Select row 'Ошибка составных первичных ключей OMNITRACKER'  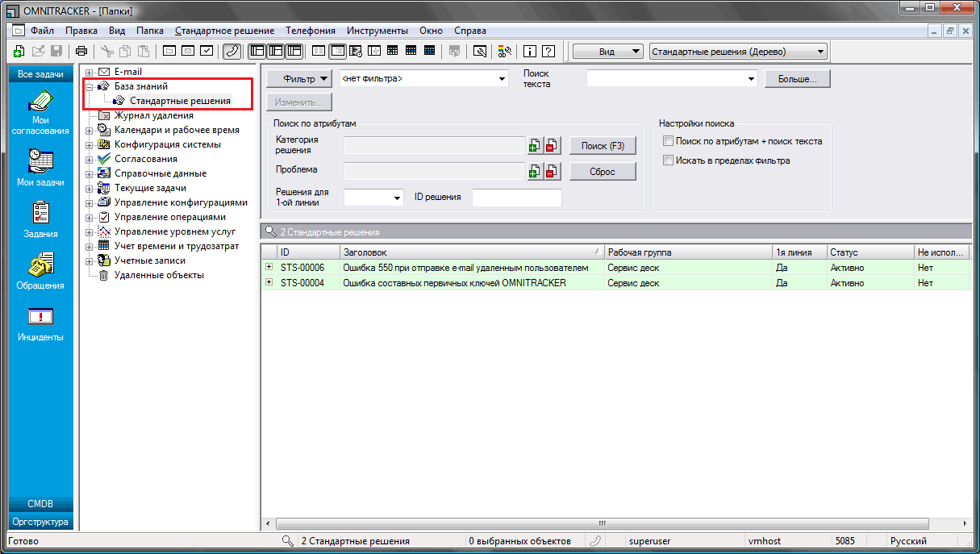pos(615,283)
